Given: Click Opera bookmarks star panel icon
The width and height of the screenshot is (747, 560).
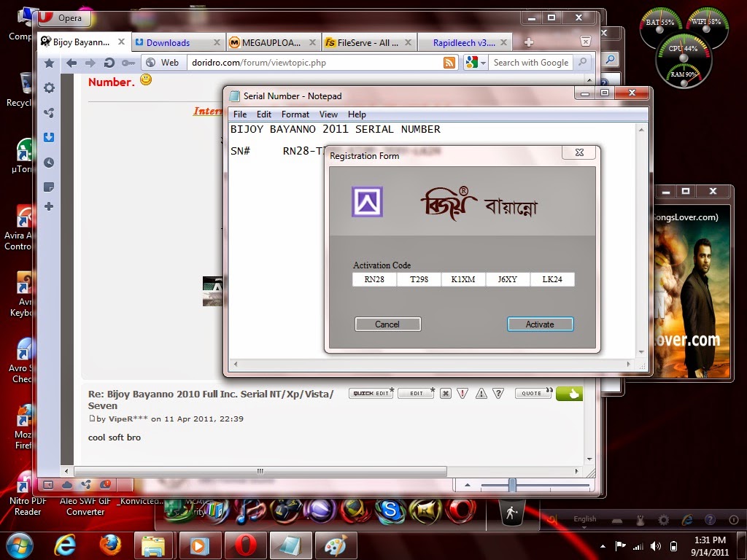Looking at the screenshot, I should (x=49, y=63).
